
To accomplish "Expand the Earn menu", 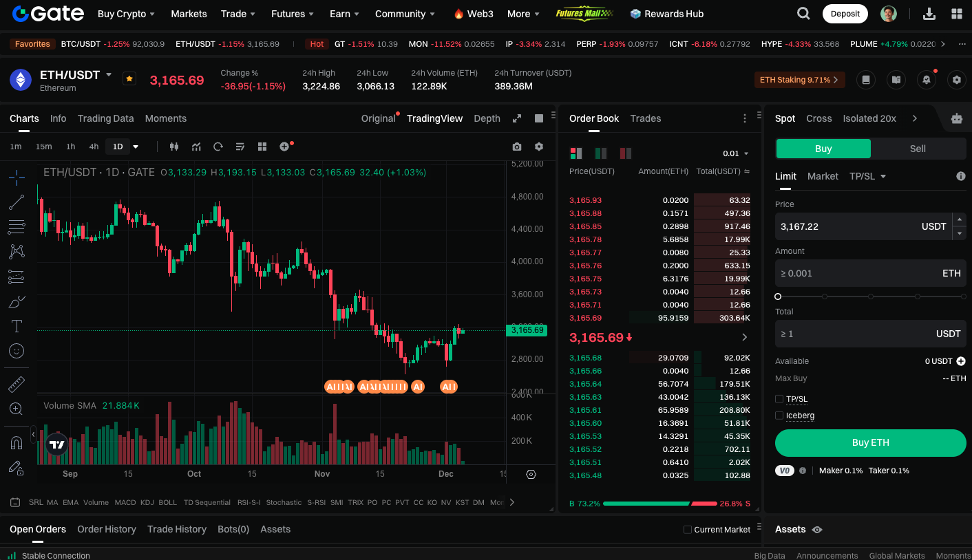I will coord(345,14).
